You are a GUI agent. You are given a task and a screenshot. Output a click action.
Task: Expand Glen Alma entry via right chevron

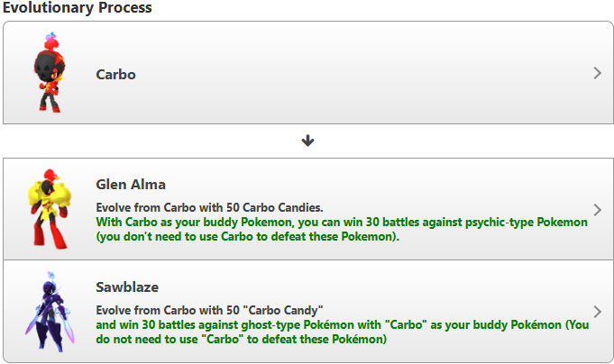597,210
